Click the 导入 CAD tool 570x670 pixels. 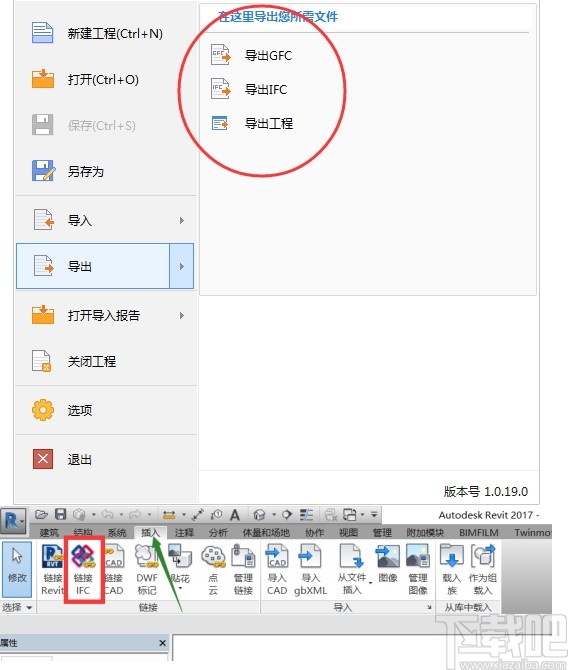click(x=277, y=570)
